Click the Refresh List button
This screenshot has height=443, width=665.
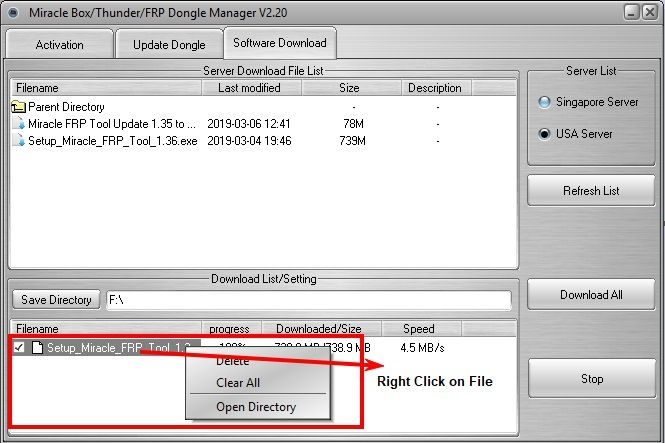[591, 191]
